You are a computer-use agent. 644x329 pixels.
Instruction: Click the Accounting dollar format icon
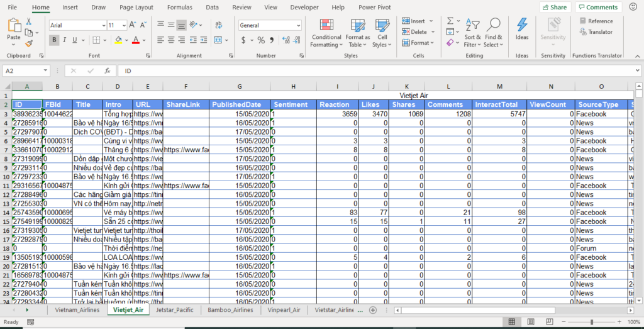[x=243, y=40]
